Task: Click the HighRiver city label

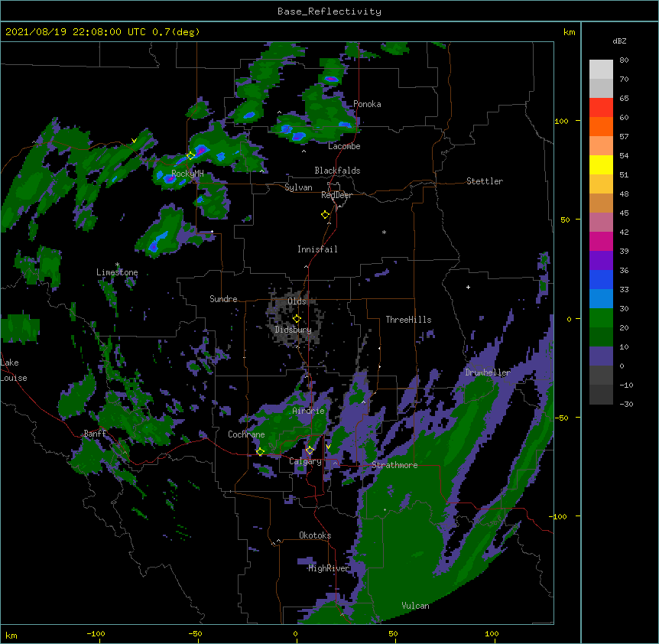Action: (x=329, y=568)
